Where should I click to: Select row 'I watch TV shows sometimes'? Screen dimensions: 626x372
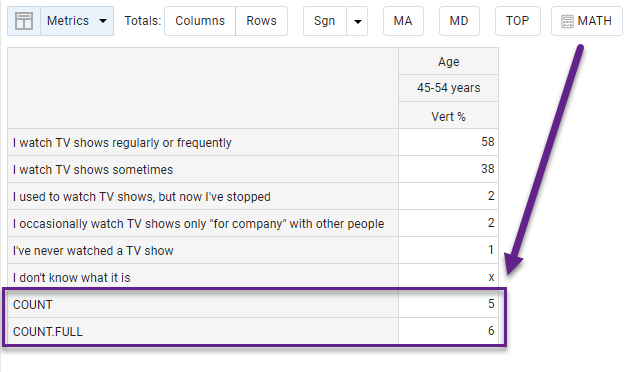tap(203, 170)
